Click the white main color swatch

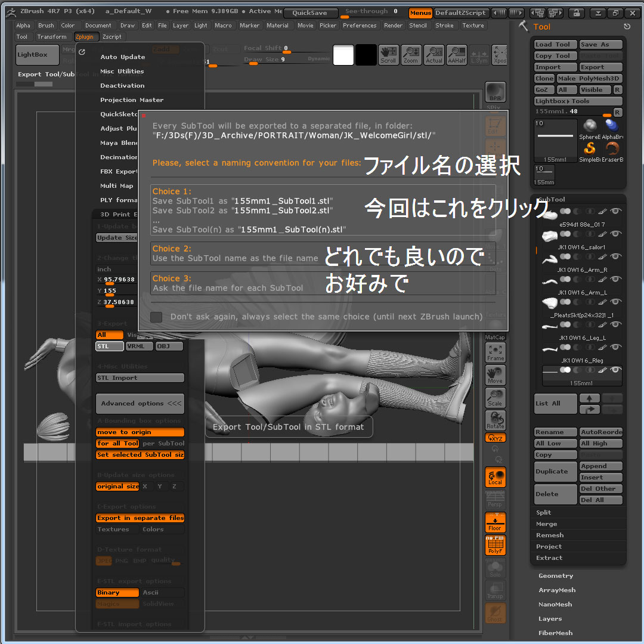[343, 55]
